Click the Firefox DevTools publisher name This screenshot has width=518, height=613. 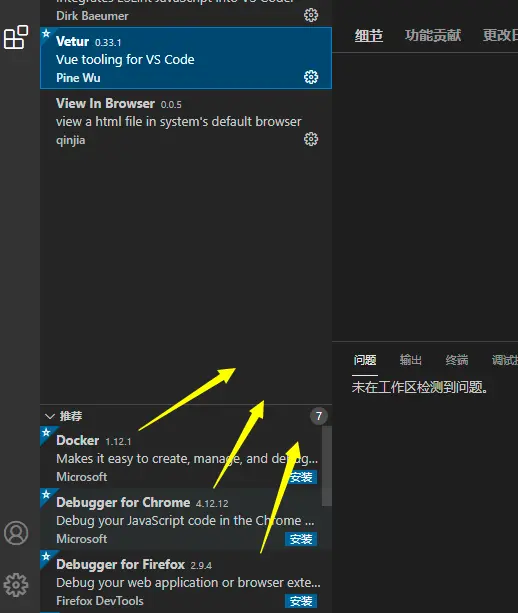(x=100, y=601)
